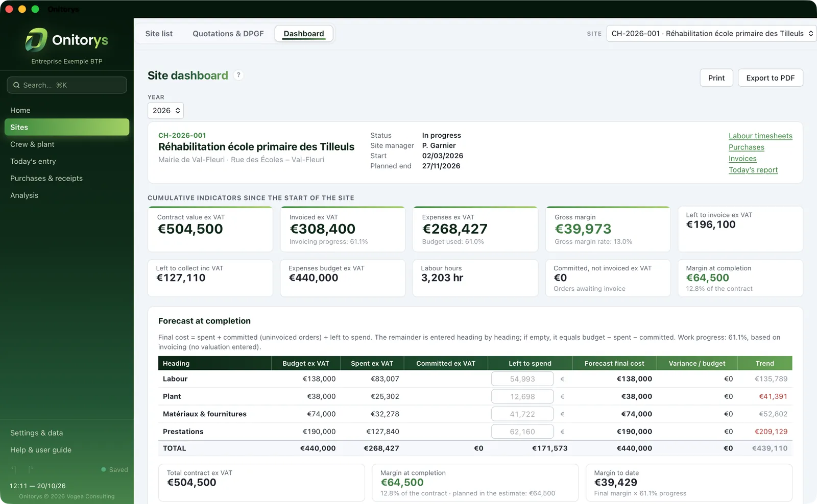Select the Dashboard tab
817x504 pixels.
point(304,34)
